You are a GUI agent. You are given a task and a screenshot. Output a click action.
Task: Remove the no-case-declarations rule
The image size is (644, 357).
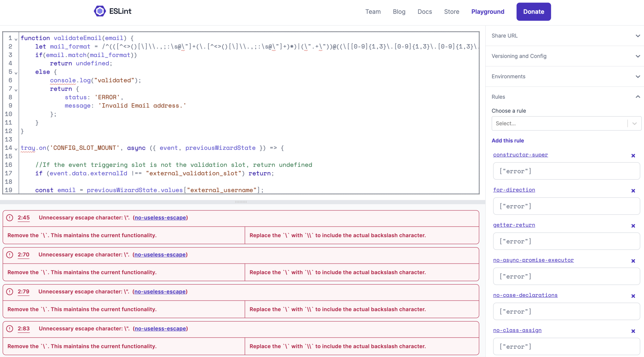tap(633, 296)
